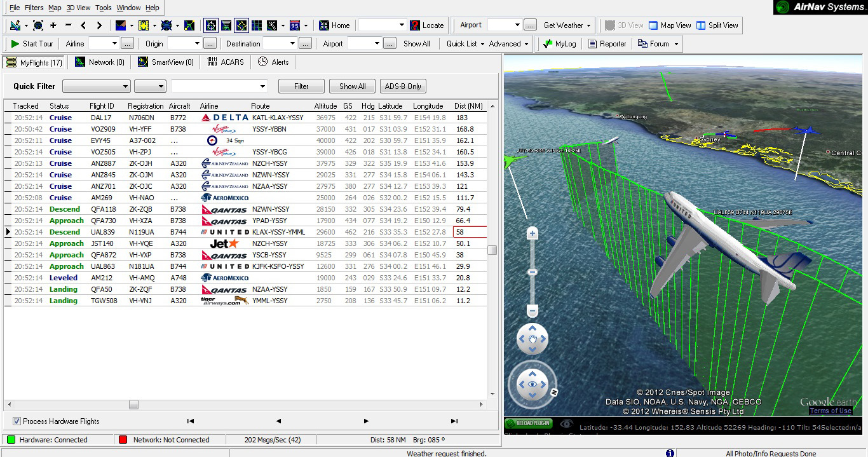
Task: Switch to Split View
Action: pos(717,25)
